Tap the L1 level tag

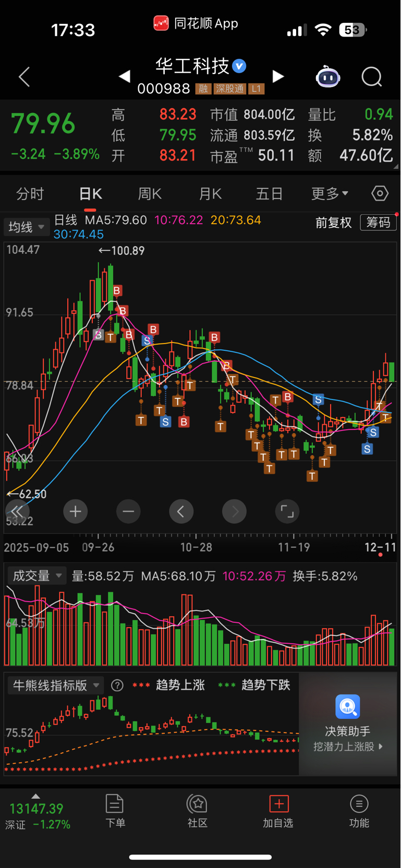coord(256,89)
